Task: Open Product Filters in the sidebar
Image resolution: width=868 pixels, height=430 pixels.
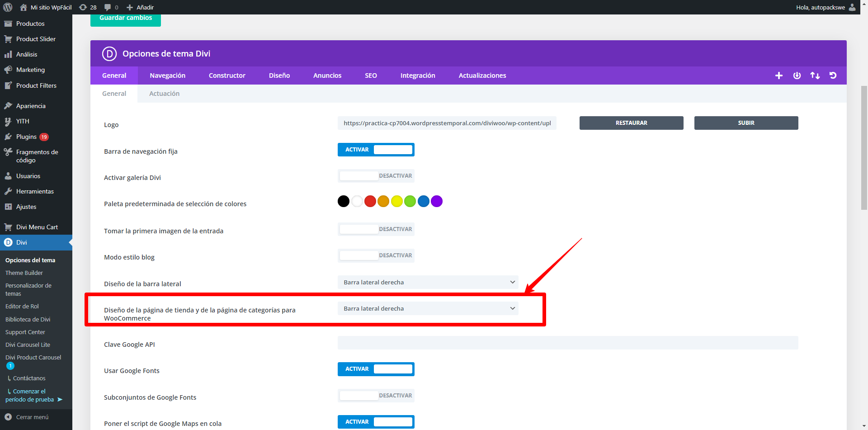Action: [x=36, y=85]
